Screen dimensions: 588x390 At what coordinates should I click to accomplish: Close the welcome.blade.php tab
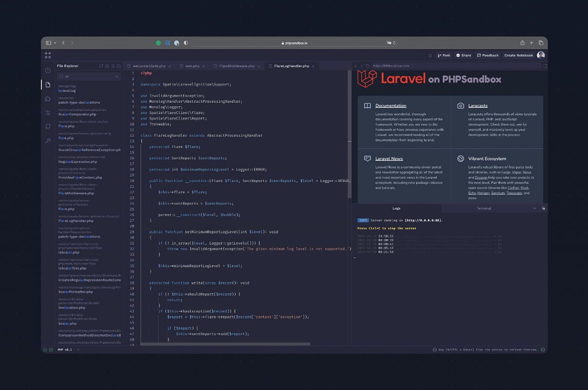170,66
